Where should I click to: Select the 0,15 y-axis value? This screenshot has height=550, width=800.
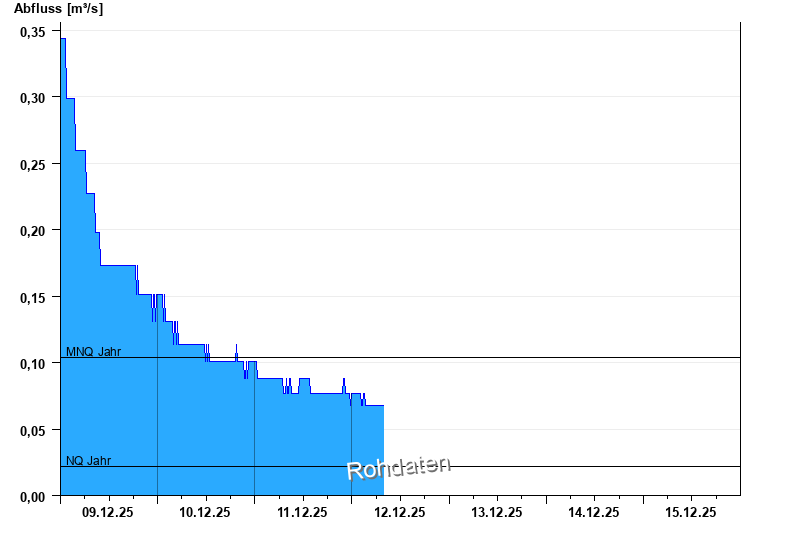point(33,298)
